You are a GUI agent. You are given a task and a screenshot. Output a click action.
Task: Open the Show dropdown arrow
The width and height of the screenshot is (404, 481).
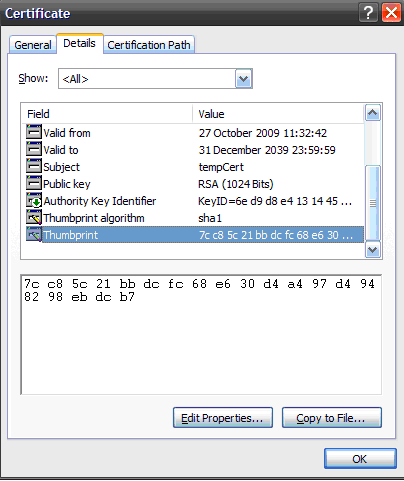[x=244, y=79]
